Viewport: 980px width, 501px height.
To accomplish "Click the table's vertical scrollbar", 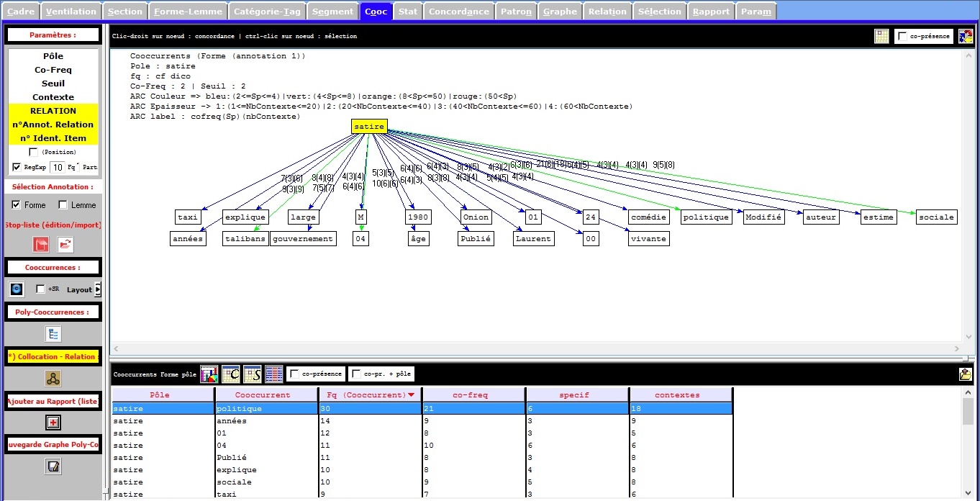I will coord(968,443).
